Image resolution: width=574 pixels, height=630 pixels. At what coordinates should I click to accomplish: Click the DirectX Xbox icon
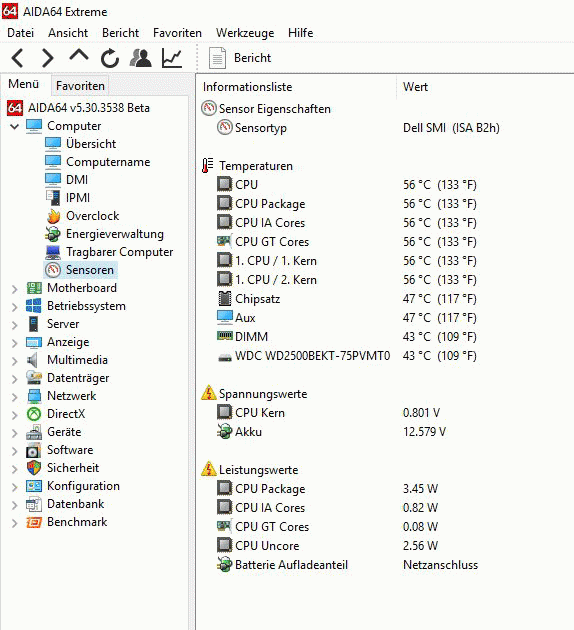(x=34, y=414)
